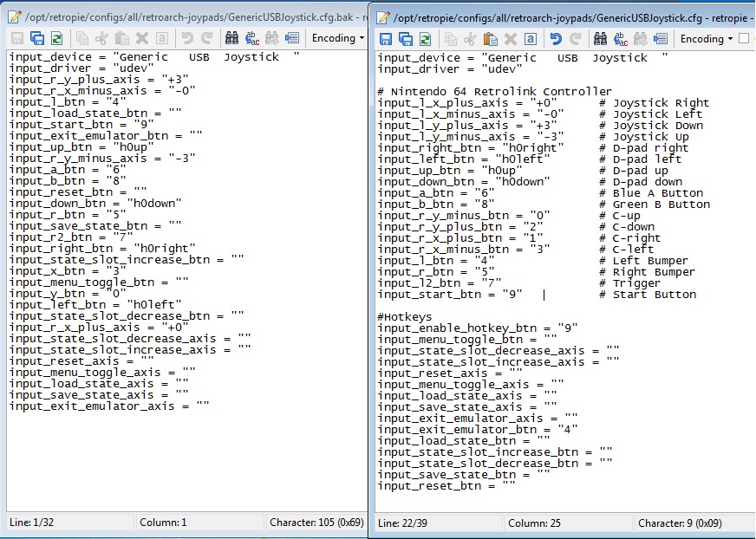Screen dimensions: 756x539
Task: Open Go to line in .cfg.bak editor
Action: point(292,38)
